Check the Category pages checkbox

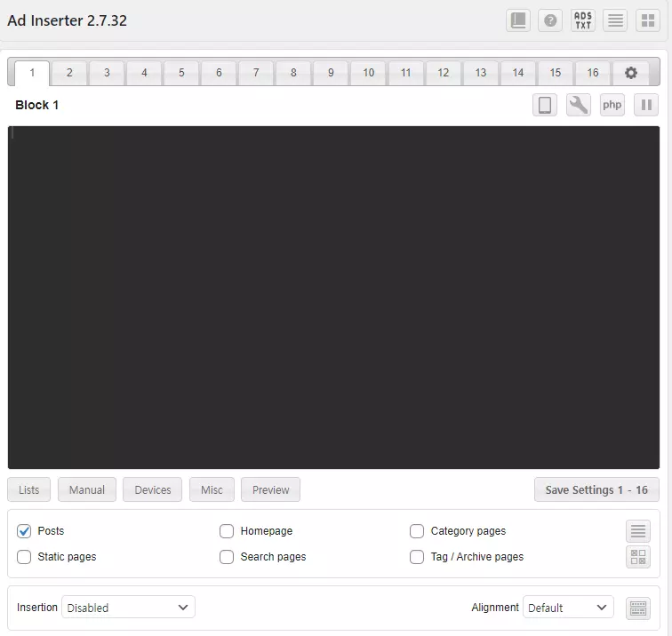pos(417,531)
